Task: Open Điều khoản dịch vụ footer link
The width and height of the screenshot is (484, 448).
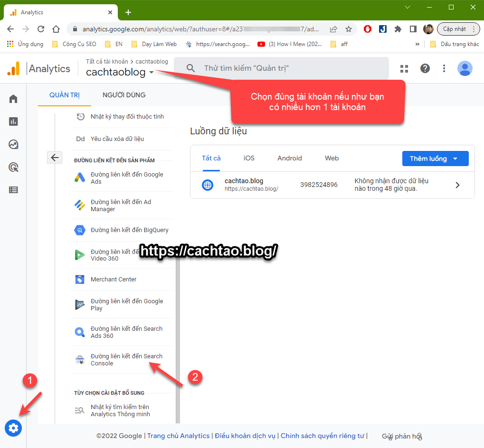Action: (x=245, y=436)
